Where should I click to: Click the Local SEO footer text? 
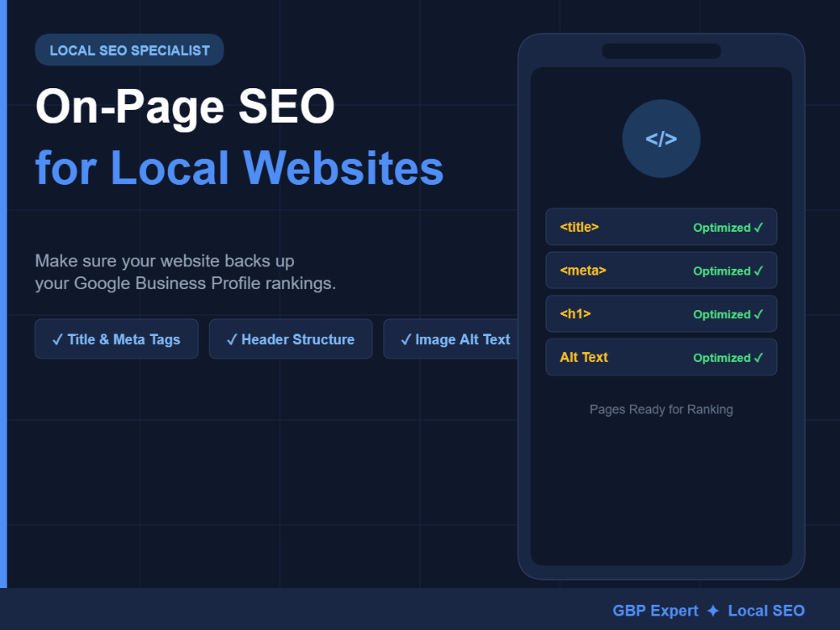point(766,611)
